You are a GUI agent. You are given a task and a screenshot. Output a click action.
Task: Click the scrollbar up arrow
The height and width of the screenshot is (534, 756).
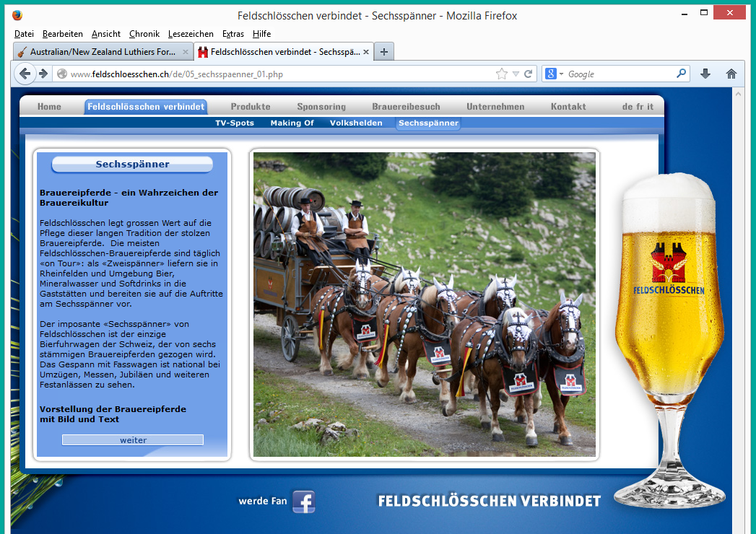[738, 94]
